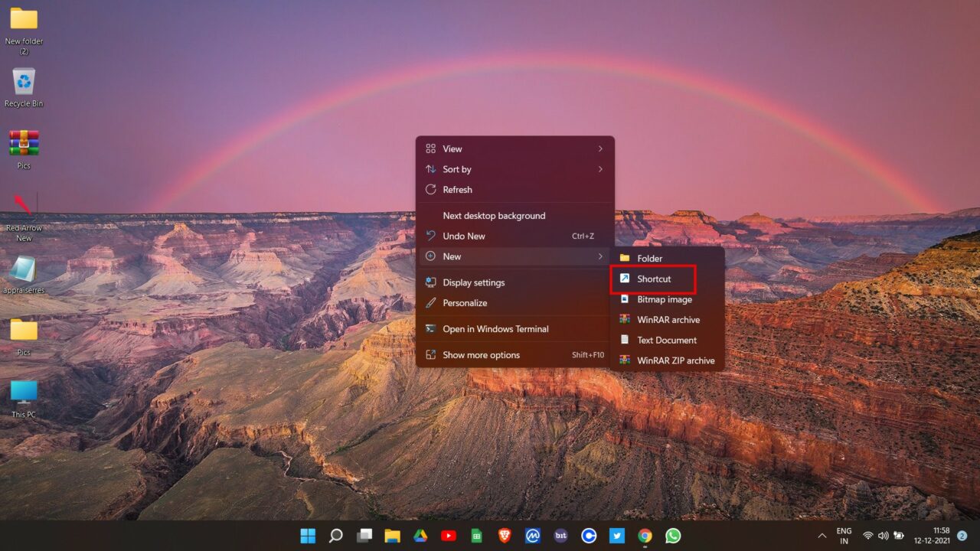Open the clock showing 11:58
This screenshot has width=980, height=551.
(931, 536)
